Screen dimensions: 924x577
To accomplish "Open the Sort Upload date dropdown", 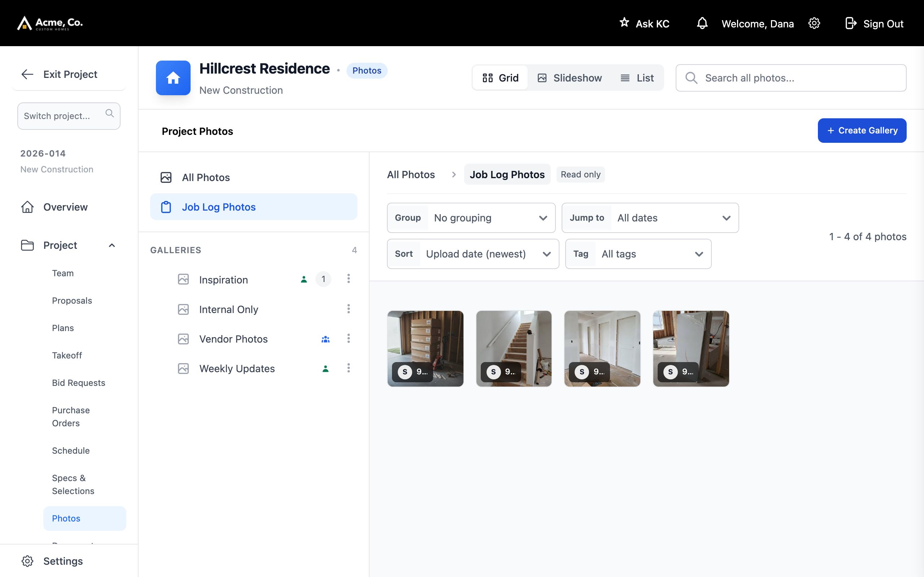I will click(x=473, y=254).
